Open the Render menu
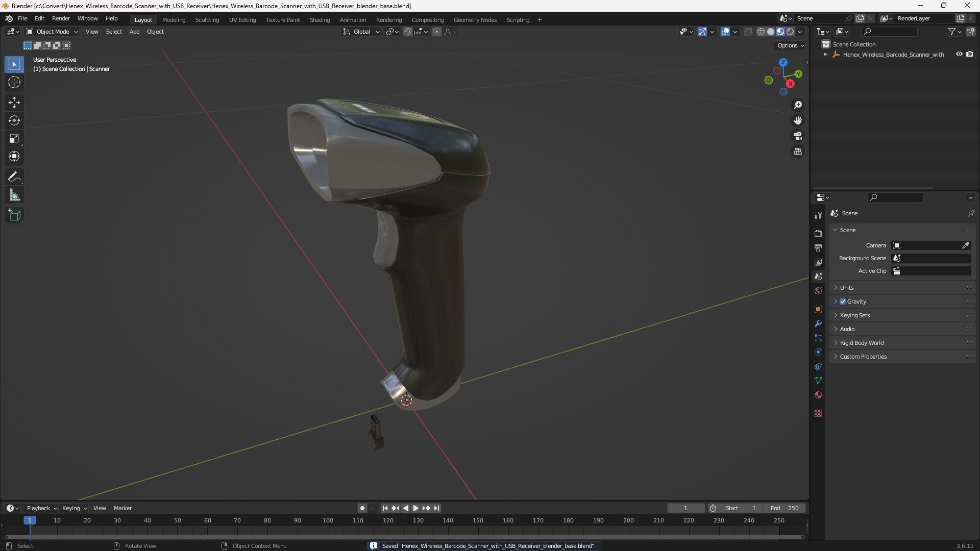 click(x=61, y=18)
